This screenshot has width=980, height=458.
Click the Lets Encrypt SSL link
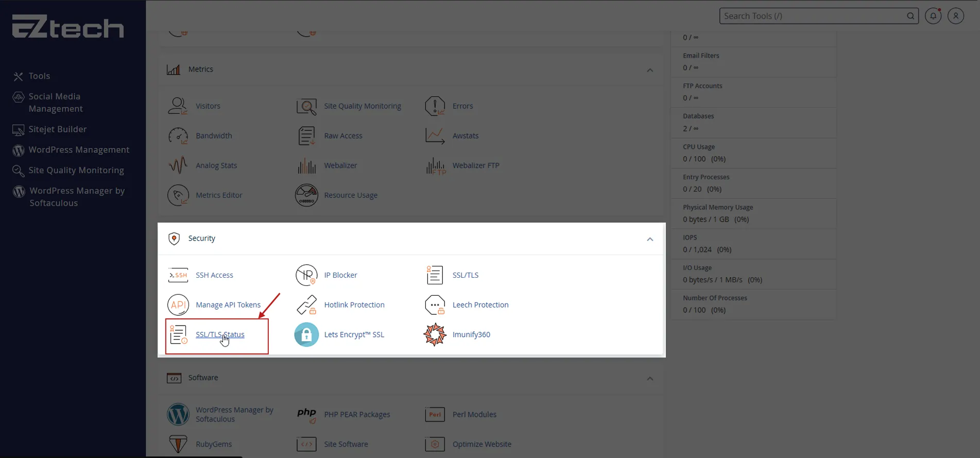(x=354, y=335)
